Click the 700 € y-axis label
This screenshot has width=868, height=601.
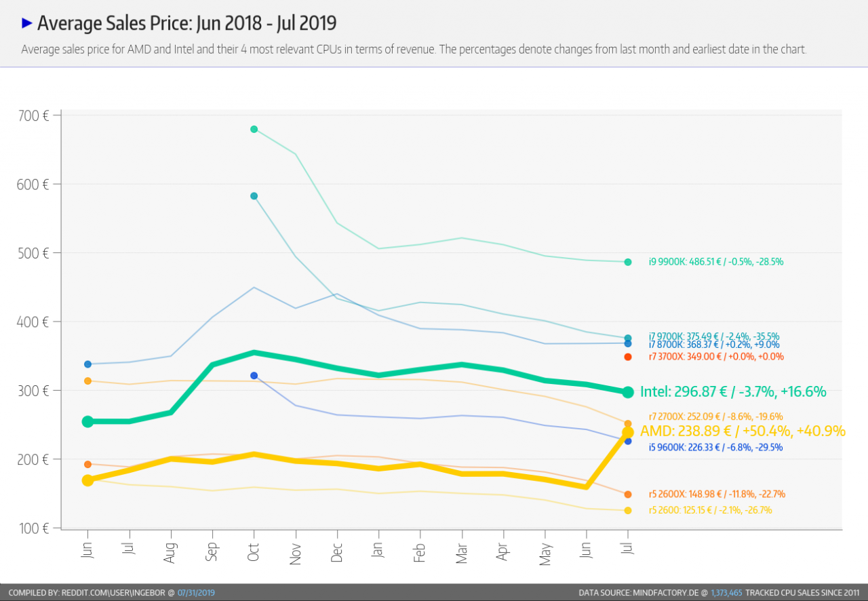tap(34, 115)
